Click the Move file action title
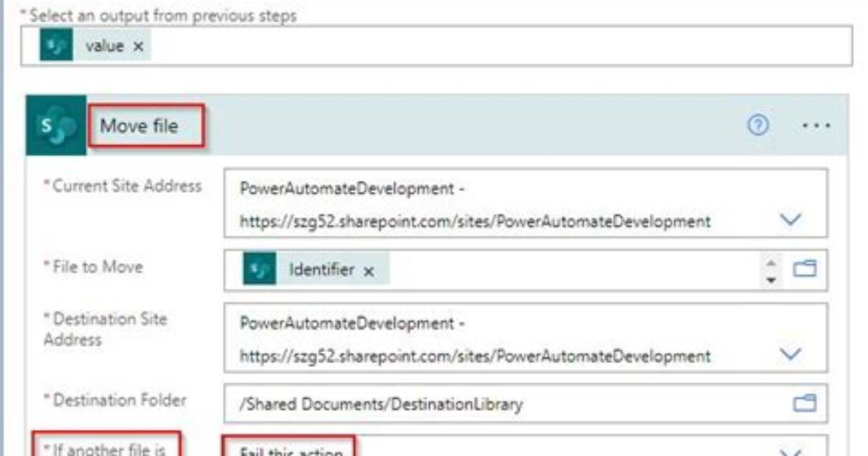 [x=139, y=126]
